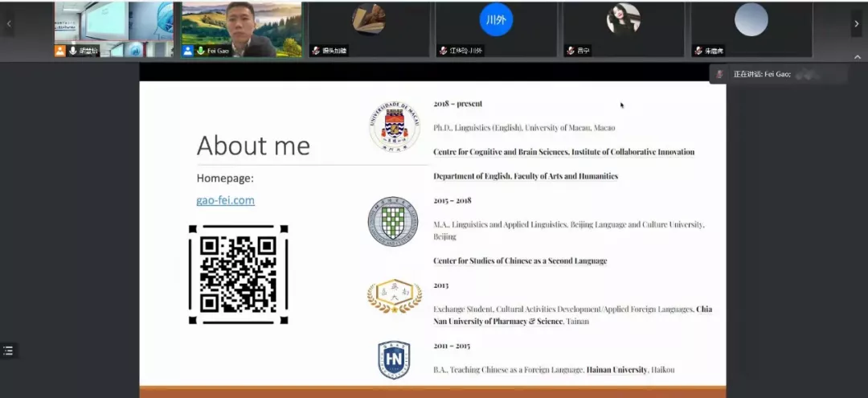This screenshot has height=398, width=868.
Task: Click the 正在讲话 Fei Gao speaking banner
Action: pyautogui.click(x=778, y=74)
